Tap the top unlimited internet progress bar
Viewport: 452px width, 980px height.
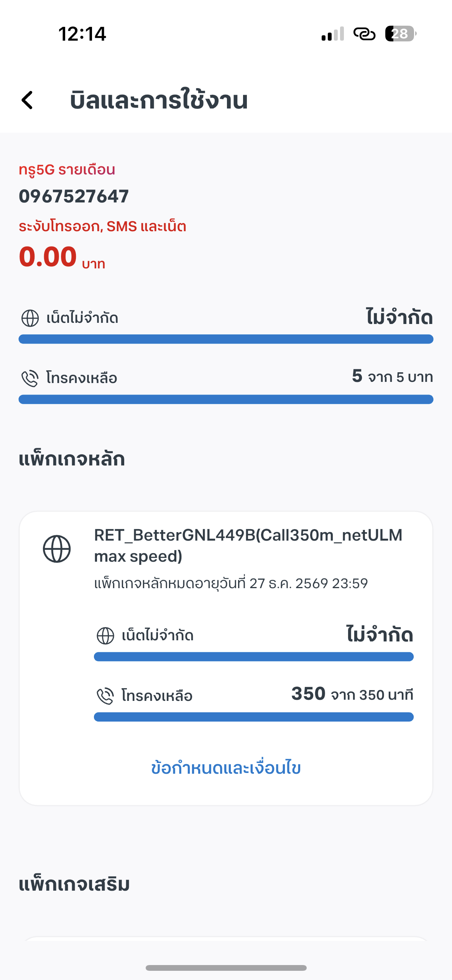(x=226, y=339)
